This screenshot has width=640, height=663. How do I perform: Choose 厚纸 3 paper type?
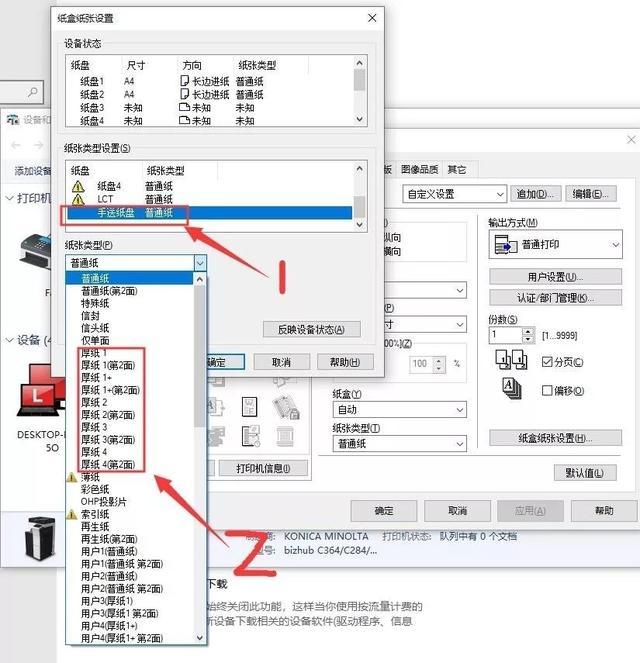tap(94, 427)
